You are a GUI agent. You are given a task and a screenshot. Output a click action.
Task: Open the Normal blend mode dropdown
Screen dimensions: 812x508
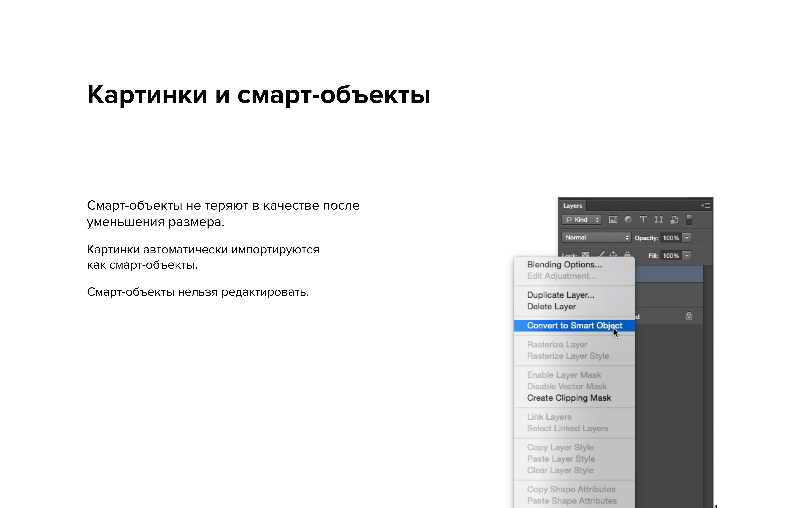pyautogui.click(x=596, y=237)
